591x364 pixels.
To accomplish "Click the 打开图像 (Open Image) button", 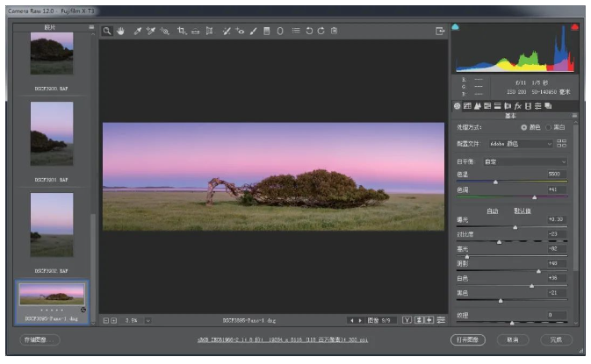I will click(468, 339).
